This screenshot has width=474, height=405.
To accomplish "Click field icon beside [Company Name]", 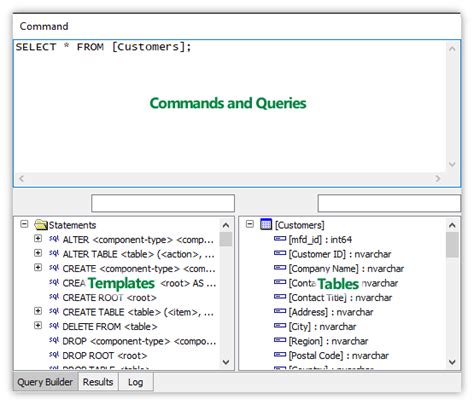I will pyautogui.click(x=280, y=268).
